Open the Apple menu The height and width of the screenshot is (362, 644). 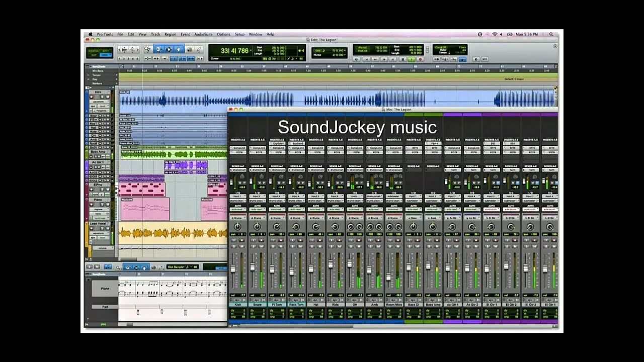click(x=91, y=34)
